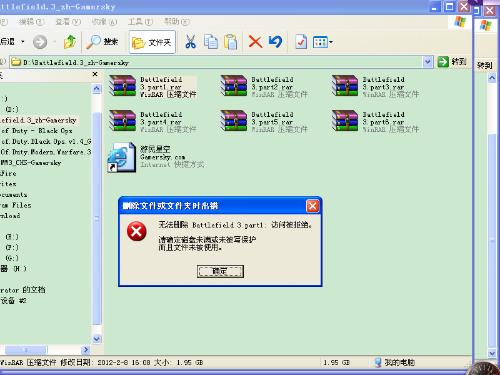
Task: Click the red Delete X toolbar icon
Action: (255, 42)
